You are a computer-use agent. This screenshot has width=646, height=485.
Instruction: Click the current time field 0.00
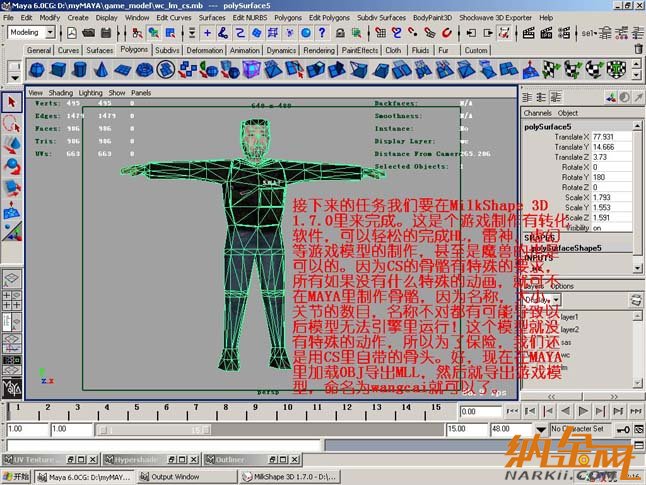pyautogui.click(x=480, y=411)
